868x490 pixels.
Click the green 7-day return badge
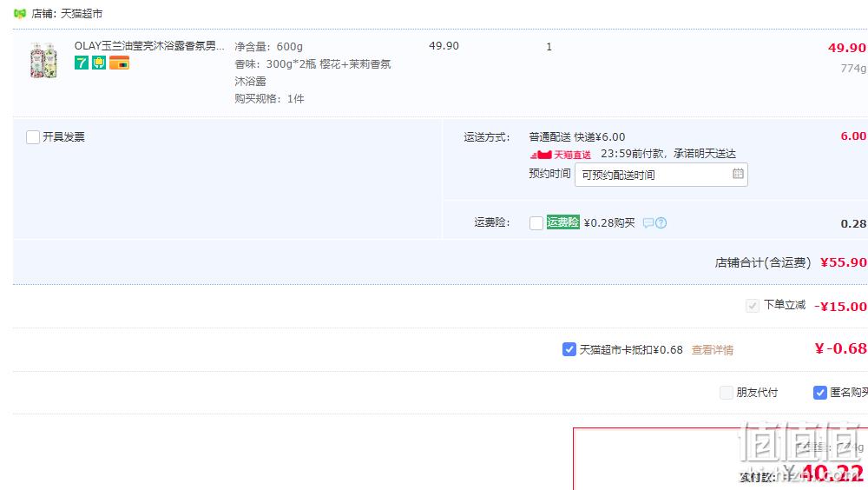click(82, 63)
